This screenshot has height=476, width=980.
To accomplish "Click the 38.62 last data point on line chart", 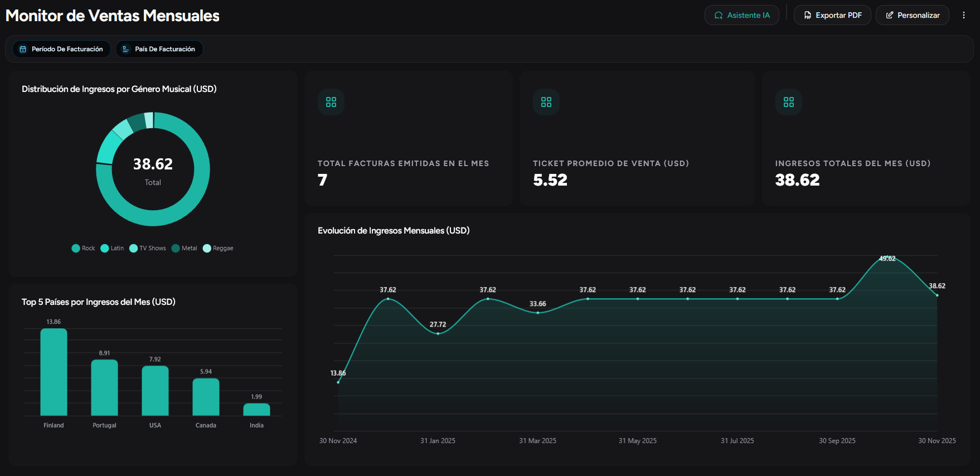I will click(x=937, y=295).
